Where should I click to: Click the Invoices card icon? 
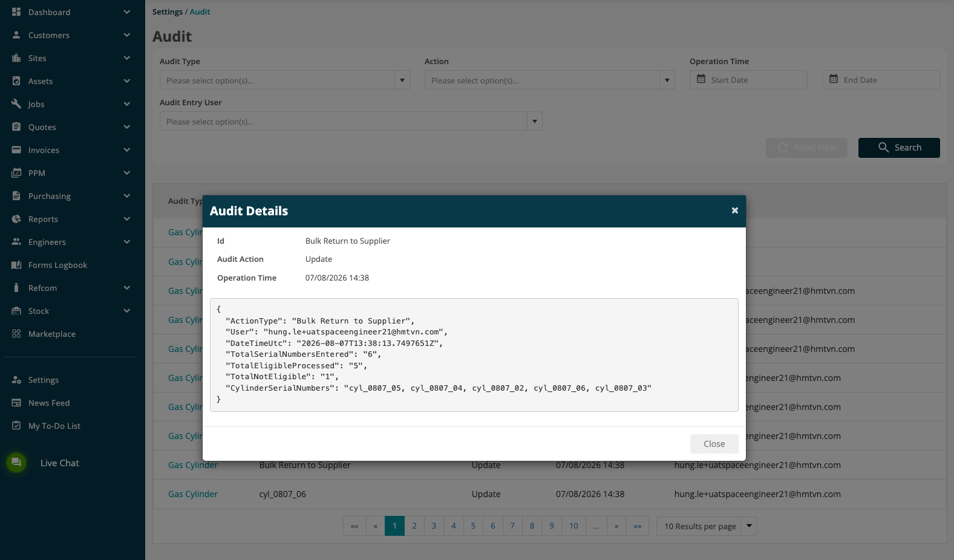point(16,150)
